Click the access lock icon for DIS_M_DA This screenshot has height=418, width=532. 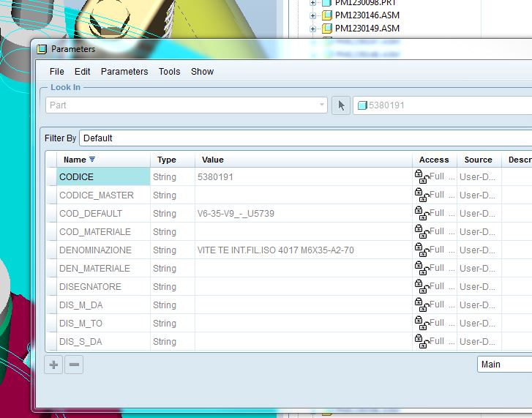pyautogui.click(x=422, y=305)
